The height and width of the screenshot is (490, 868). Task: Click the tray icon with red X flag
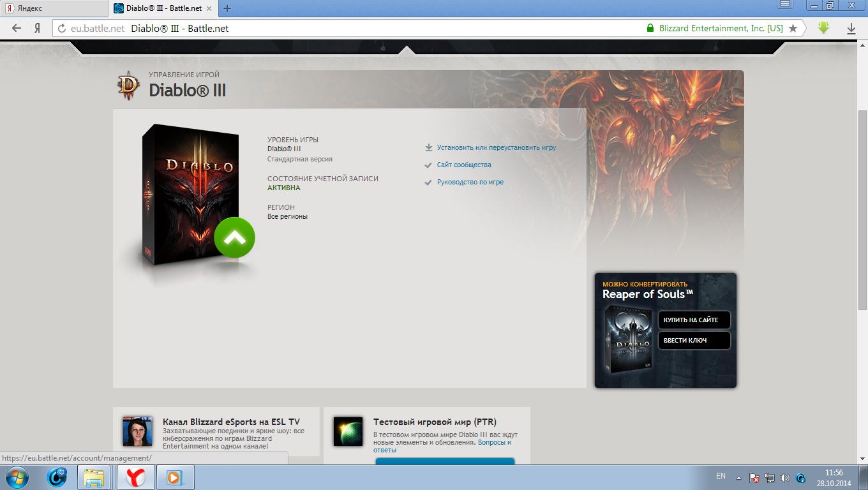pyautogui.click(x=754, y=478)
